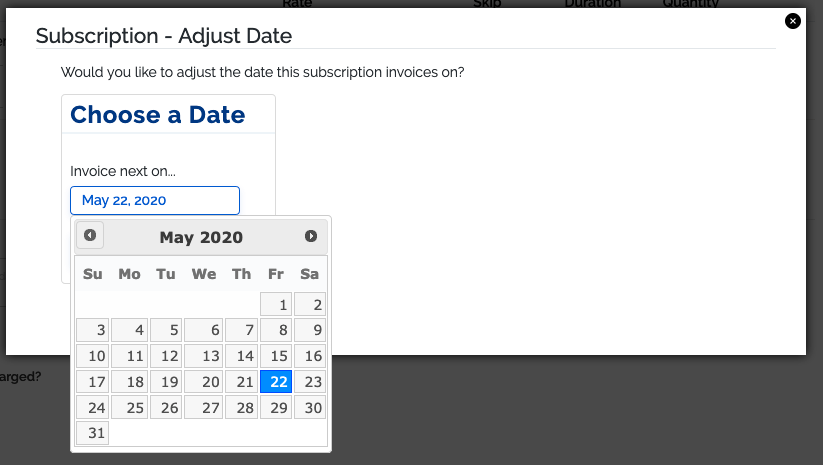Image resolution: width=823 pixels, height=465 pixels.
Task: Select May 1 in the calendar
Action: coord(276,304)
